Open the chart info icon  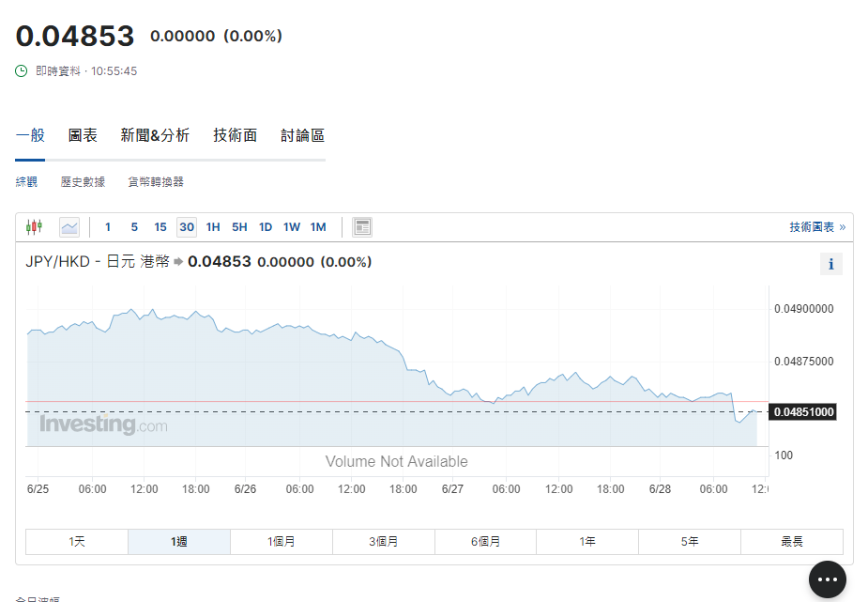click(x=830, y=264)
